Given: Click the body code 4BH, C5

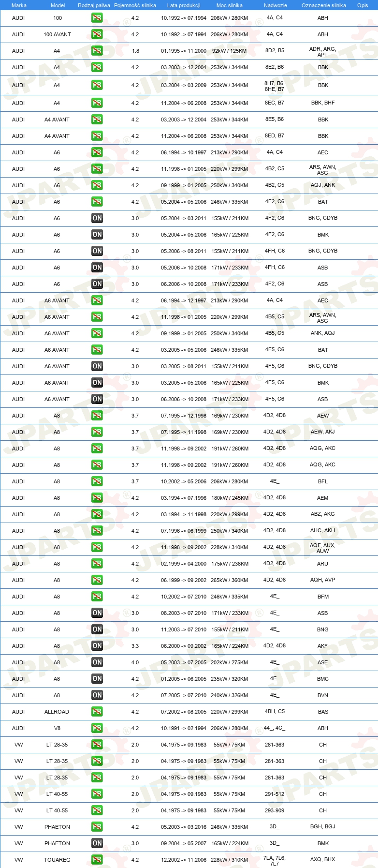Looking at the screenshot, I should 275,711.
